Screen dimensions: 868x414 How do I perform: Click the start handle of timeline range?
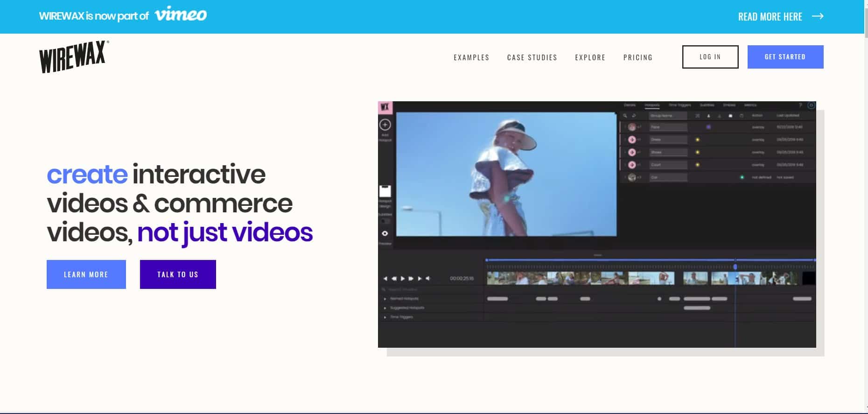(487, 260)
